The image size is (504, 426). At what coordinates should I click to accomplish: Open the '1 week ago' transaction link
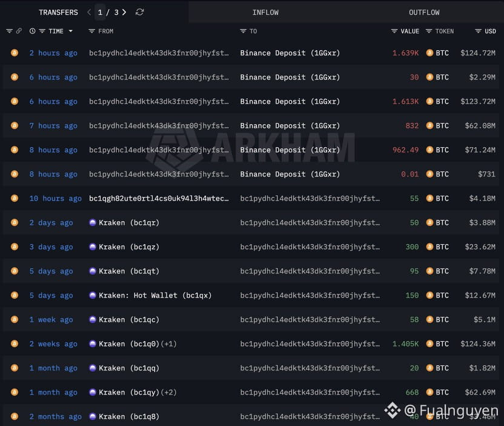point(51,319)
